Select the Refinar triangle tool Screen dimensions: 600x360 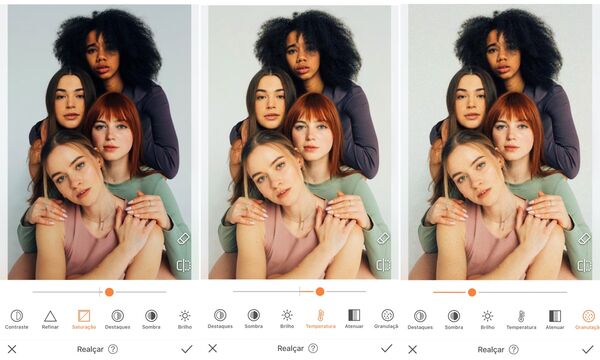[50, 319]
